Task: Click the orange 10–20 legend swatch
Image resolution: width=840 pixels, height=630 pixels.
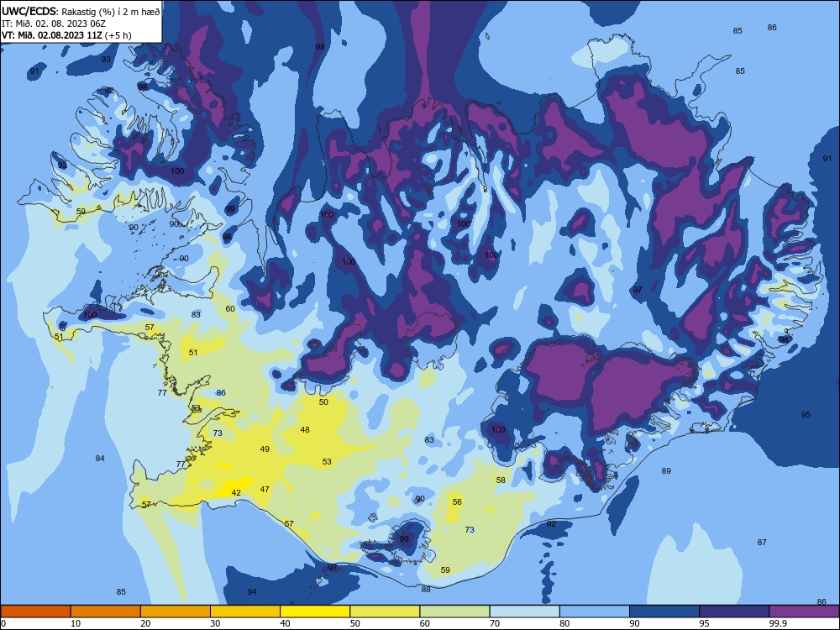Action: click(x=106, y=612)
